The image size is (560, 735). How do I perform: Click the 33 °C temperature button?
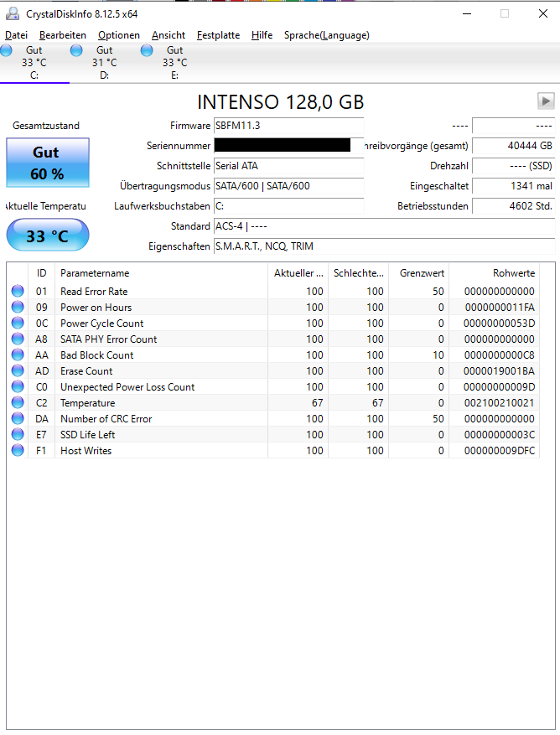coord(48,236)
